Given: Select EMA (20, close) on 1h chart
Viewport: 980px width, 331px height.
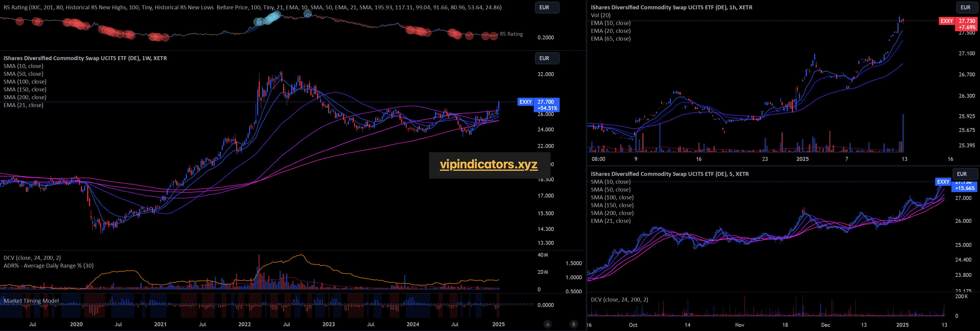Looking at the screenshot, I should click(x=611, y=31).
